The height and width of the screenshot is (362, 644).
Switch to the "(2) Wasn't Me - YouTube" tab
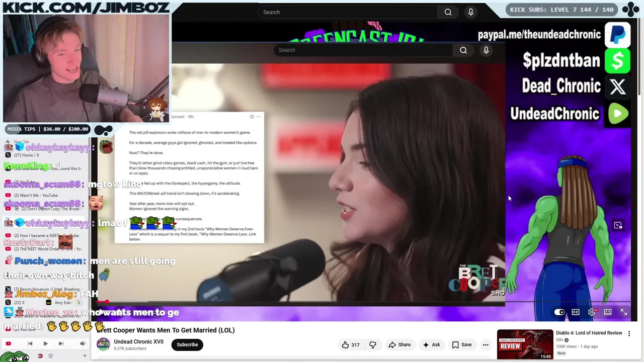[x=45, y=195]
